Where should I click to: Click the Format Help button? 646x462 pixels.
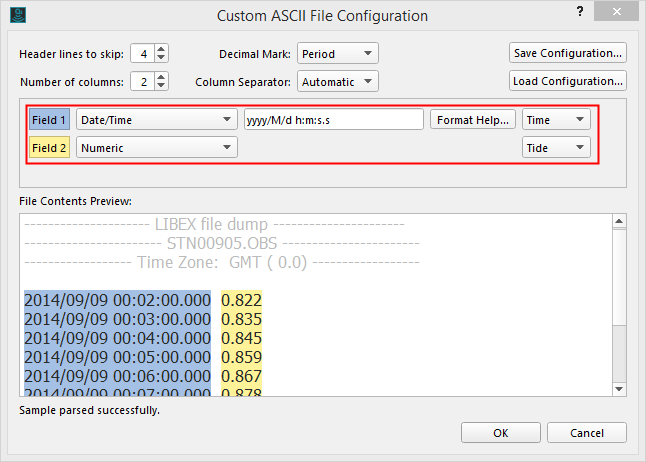click(x=473, y=120)
